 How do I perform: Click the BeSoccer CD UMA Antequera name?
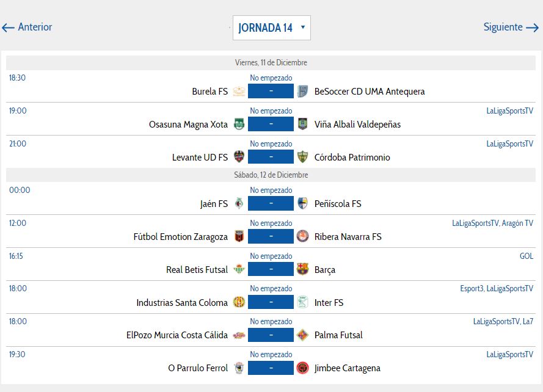(370, 92)
